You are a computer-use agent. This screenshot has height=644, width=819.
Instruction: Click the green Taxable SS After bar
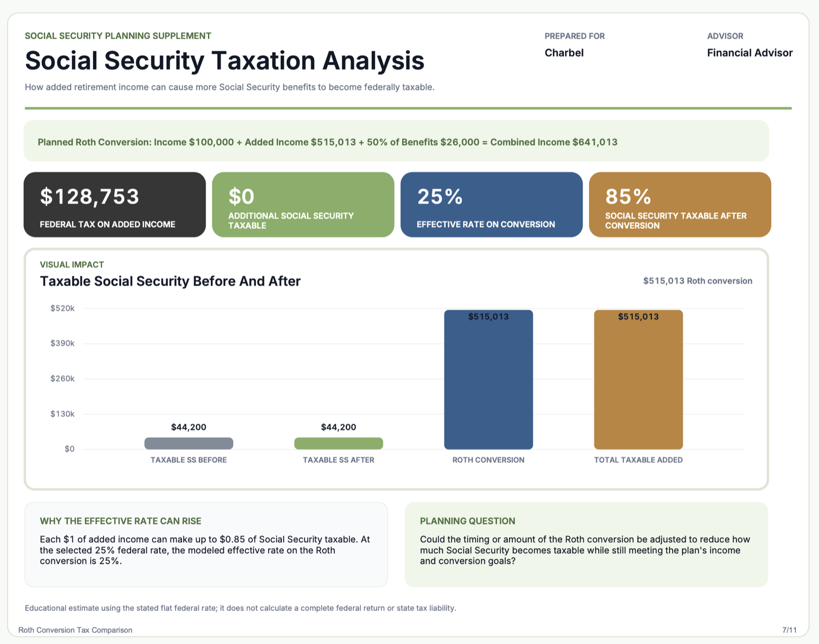coord(338,443)
